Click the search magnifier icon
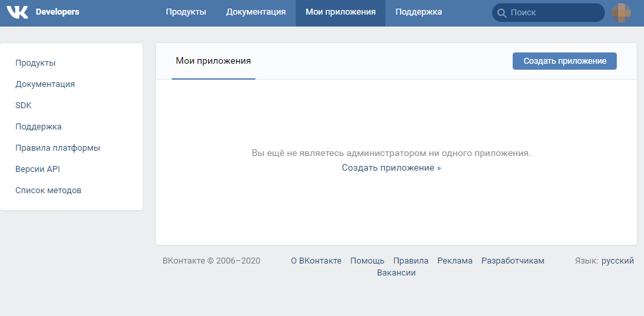 [x=501, y=13]
